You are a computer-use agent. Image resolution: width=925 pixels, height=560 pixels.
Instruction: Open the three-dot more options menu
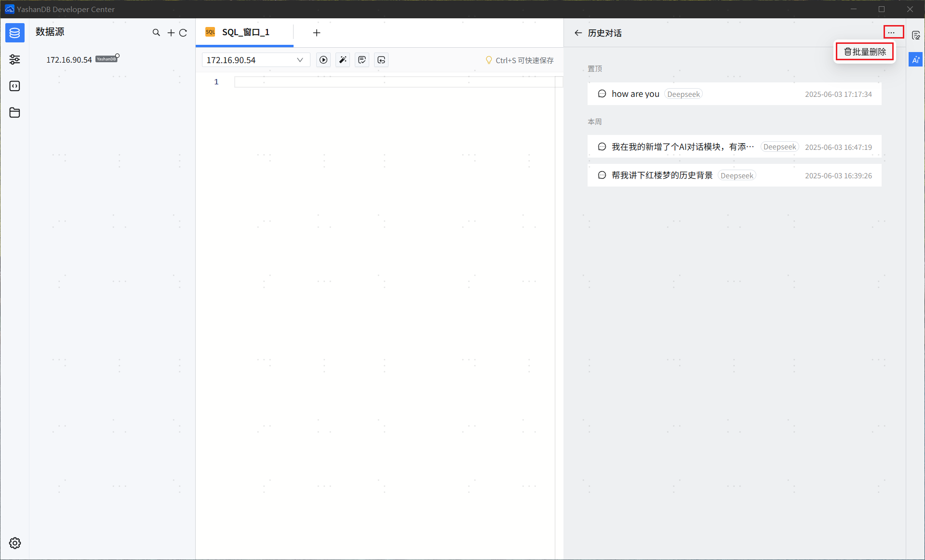(x=892, y=32)
